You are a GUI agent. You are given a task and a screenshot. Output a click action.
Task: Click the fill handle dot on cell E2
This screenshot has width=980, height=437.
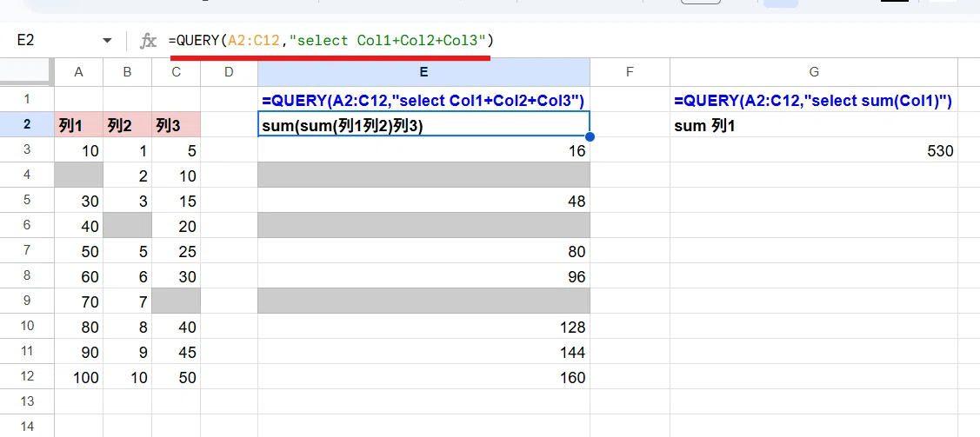[x=590, y=136]
